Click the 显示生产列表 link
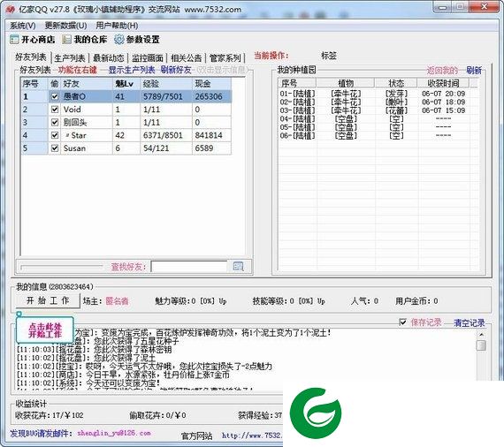Screen dimensions: 504x447 click(132, 70)
